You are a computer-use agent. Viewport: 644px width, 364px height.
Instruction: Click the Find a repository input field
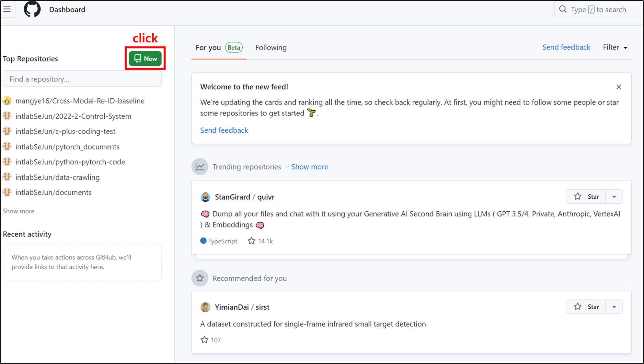click(82, 79)
